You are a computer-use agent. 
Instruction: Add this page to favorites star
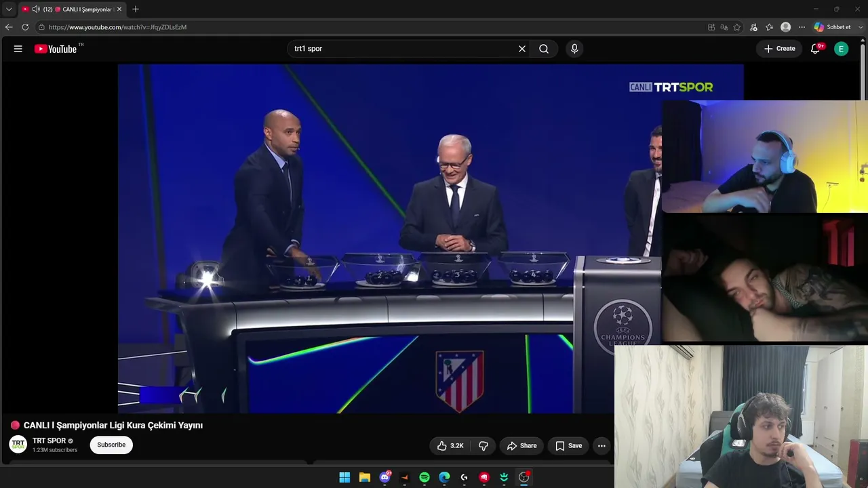(x=737, y=27)
